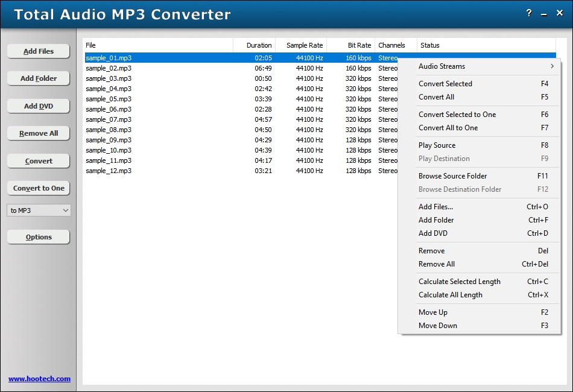
Task: Click the 320 kbps bit rate of sample_05.mp3
Action: [358, 99]
